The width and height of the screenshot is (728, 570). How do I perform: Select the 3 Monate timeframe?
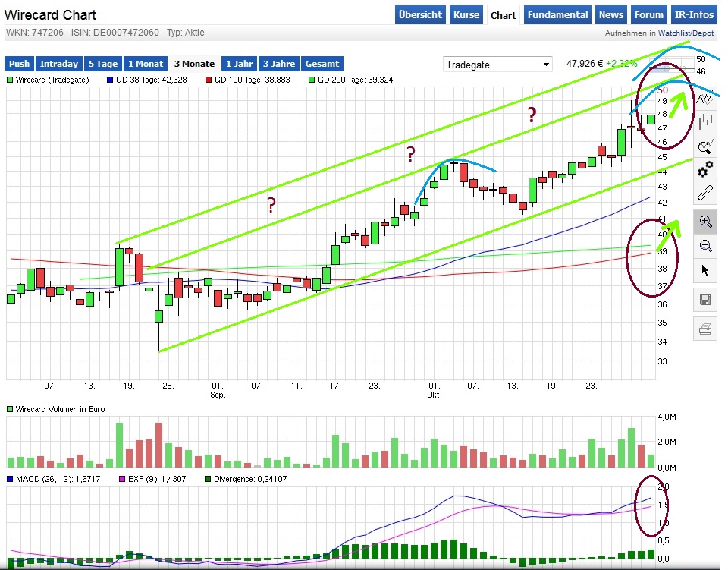[x=194, y=64]
